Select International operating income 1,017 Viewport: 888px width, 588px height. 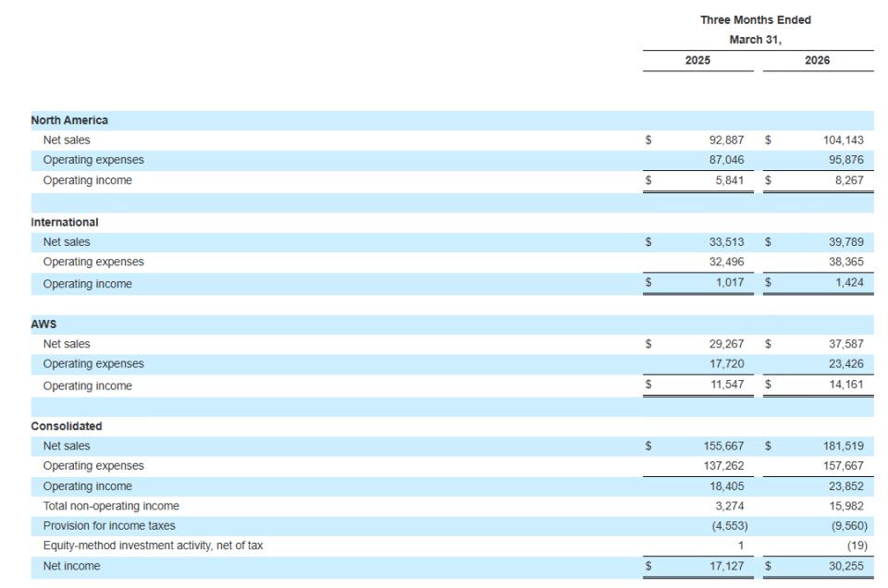(x=730, y=282)
